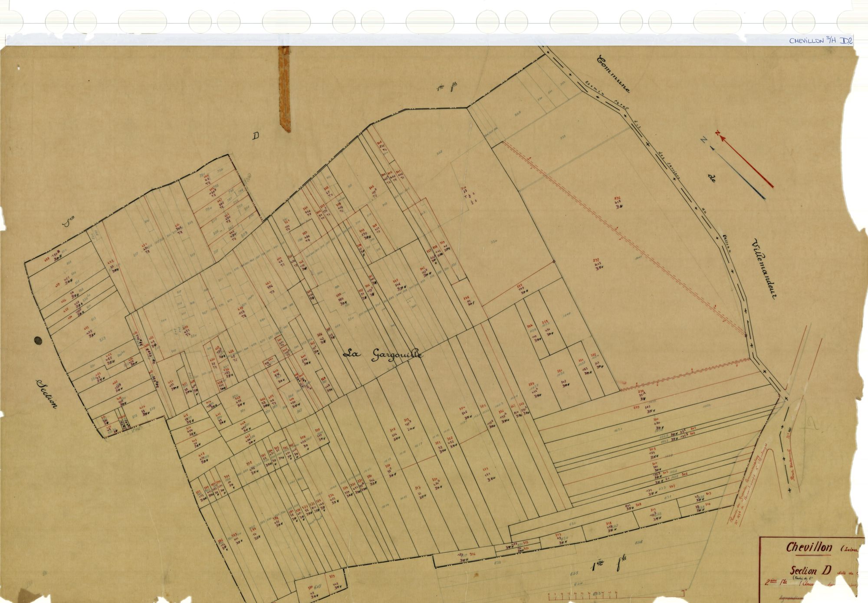Click the word "de" between Commune and Villemandeur
This screenshot has height=603, width=868.
tap(711, 178)
